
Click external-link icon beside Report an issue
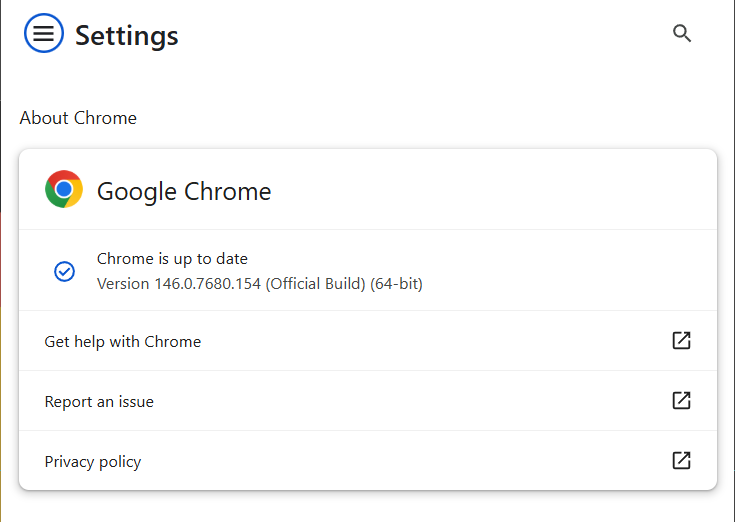click(x=681, y=401)
